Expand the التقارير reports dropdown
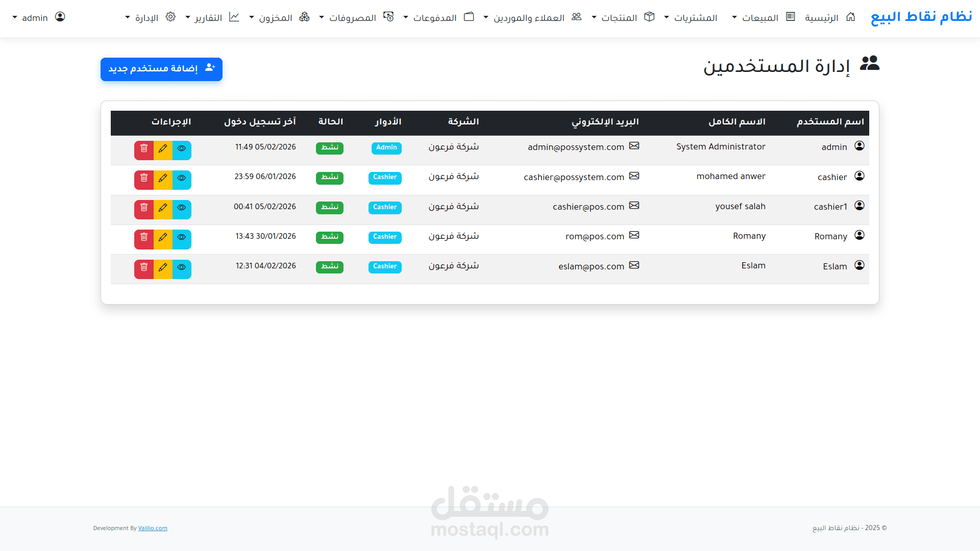The height and width of the screenshot is (551, 980). (x=208, y=18)
